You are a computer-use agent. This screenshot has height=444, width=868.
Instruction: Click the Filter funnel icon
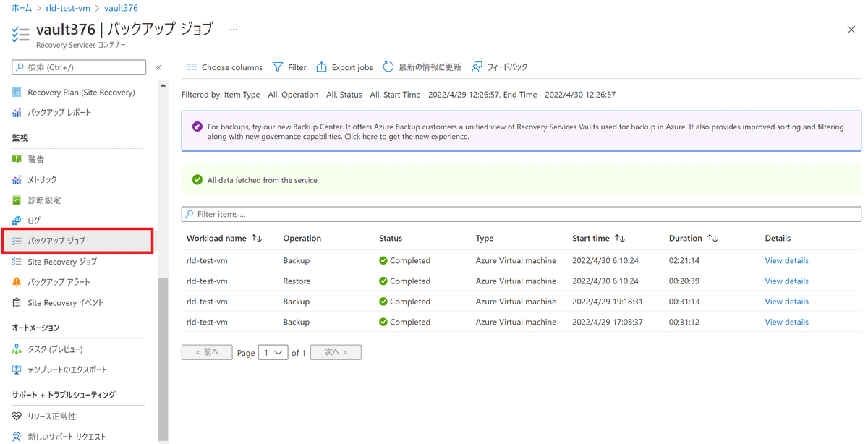coord(278,67)
